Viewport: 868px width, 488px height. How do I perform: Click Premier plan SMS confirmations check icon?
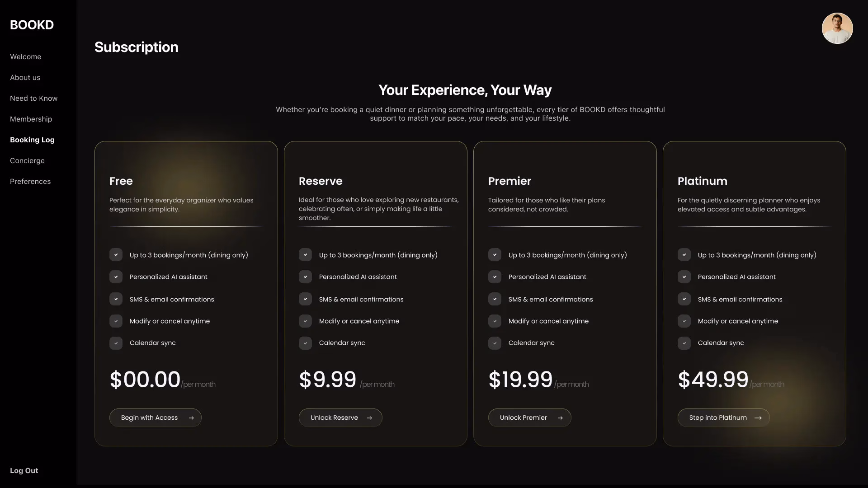click(495, 299)
